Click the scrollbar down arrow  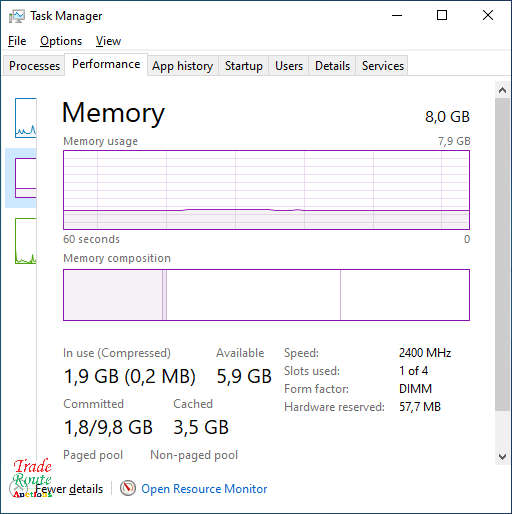click(502, 456)
